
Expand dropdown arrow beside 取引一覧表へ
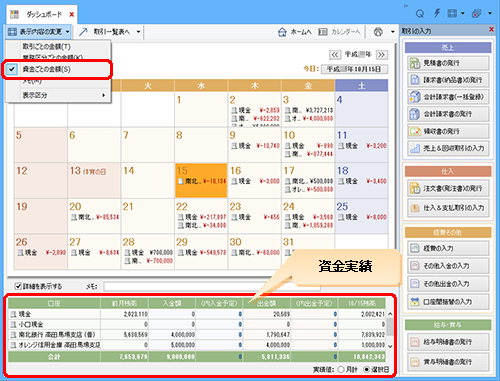pyautogui.click(x=138, y=32)
